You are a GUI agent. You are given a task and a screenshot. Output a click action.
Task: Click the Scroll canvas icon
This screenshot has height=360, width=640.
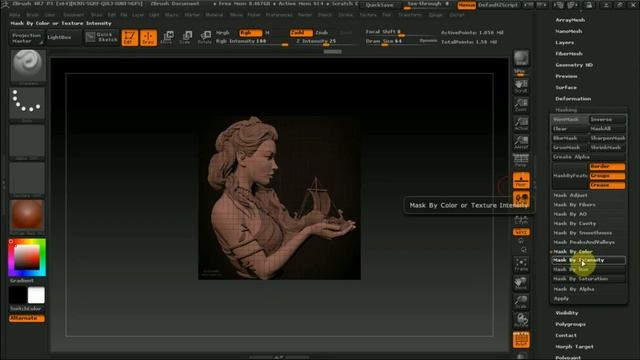coord(521,87)
